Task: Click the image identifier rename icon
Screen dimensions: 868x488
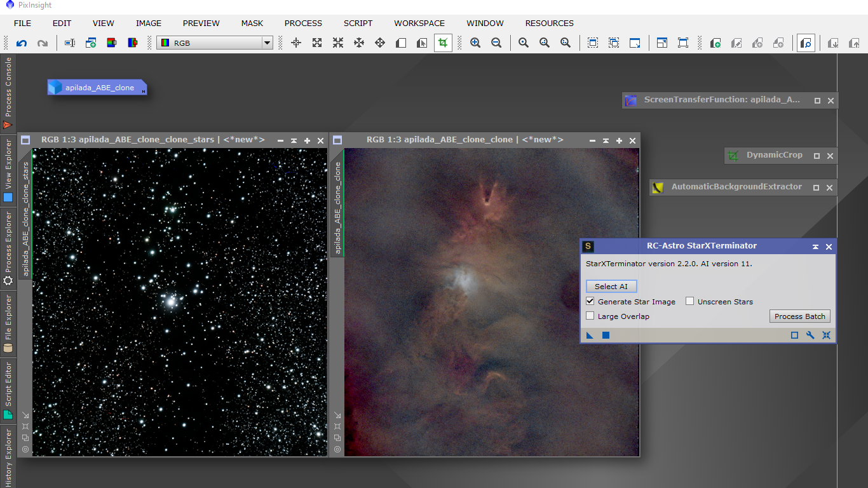Action: [70, 43]
